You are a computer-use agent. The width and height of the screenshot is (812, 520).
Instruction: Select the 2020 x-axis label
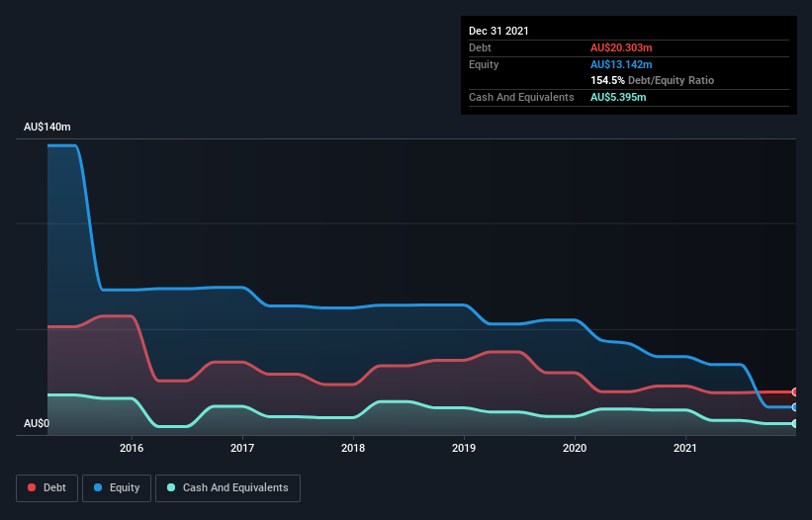575,448
